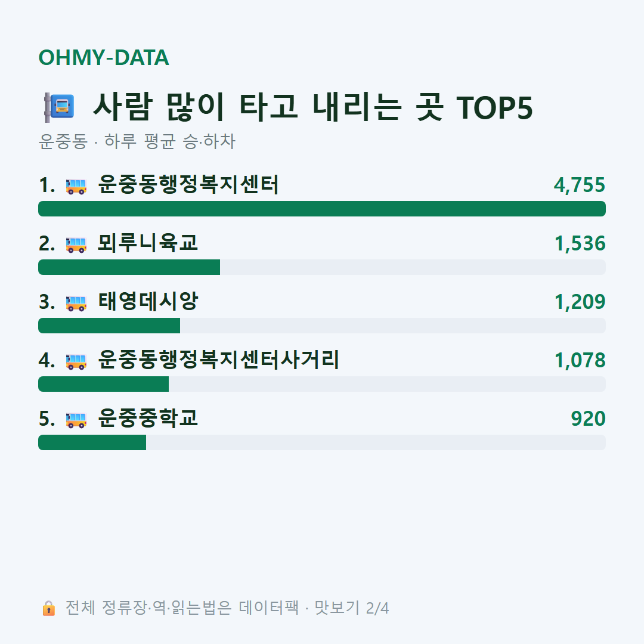Click the bus stop sign icon in title
This screenshot has height=644, width=644.
pyautogui.click(x=60, y=107)
